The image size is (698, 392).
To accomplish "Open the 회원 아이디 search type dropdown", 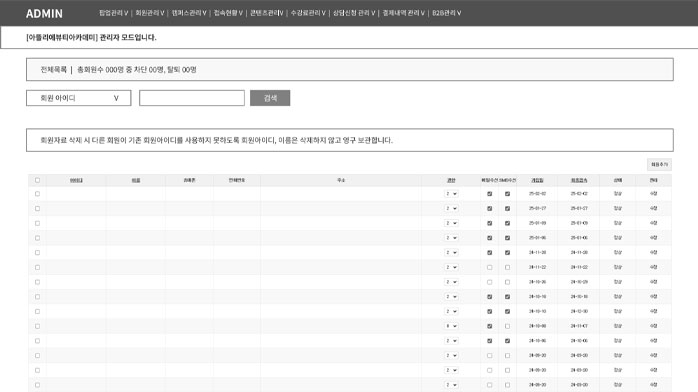I will click(79, 98).
